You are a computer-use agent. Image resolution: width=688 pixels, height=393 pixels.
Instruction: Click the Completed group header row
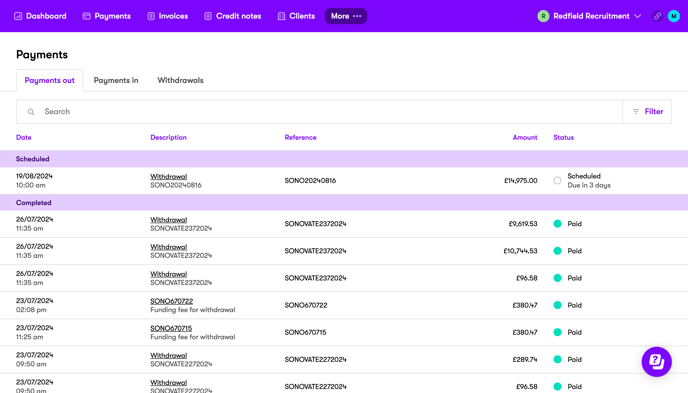point(344,203)
